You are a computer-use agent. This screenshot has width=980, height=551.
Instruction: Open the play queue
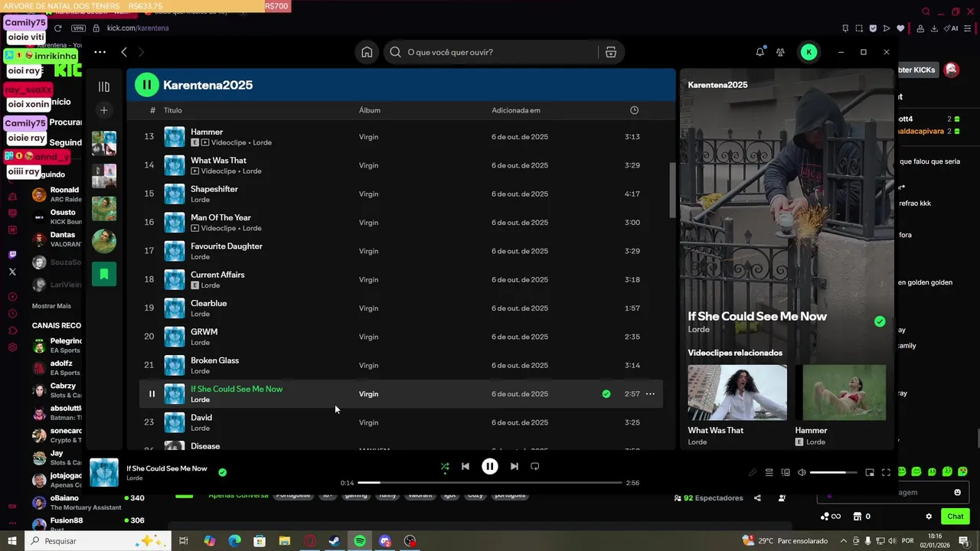click(x=769, y=473)
